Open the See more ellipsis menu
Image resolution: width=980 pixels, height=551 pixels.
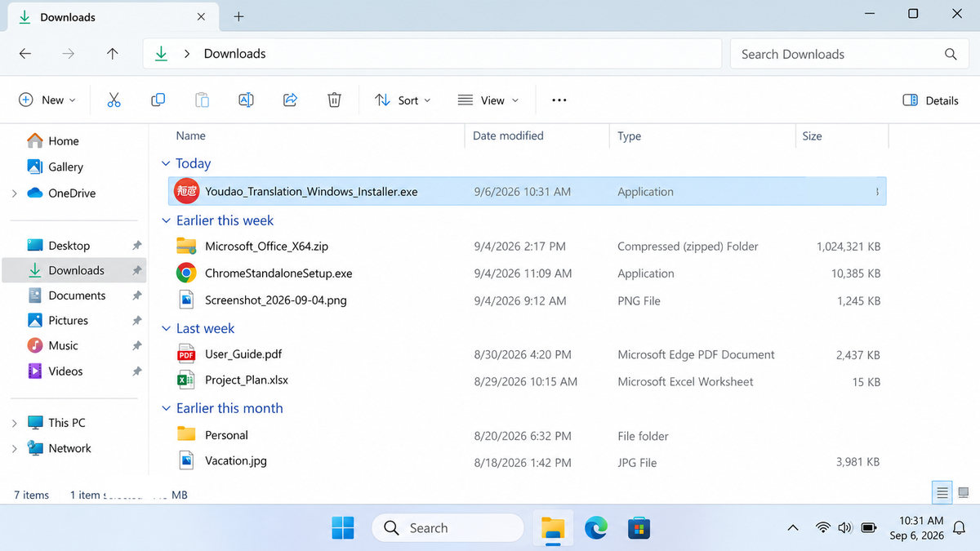[559, 100]
